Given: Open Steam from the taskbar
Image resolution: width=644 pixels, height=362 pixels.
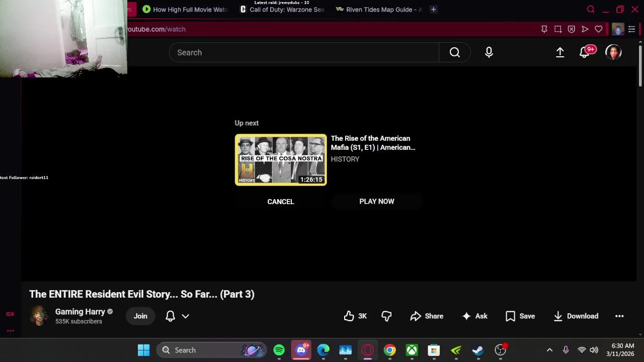Looking at the screenshot, I should (x=478, y=350).
